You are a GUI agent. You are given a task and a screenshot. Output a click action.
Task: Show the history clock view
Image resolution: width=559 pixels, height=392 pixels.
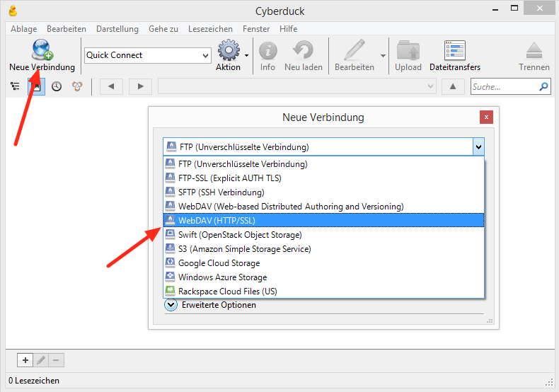tap(57, 86)
